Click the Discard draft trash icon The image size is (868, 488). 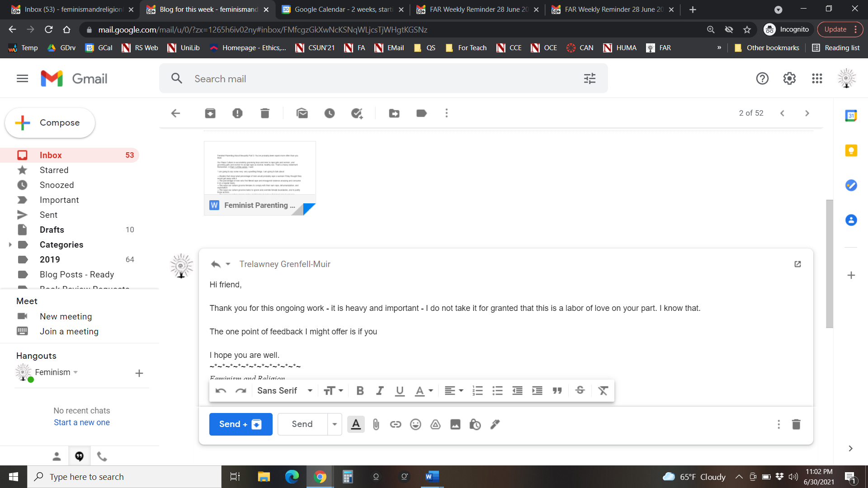[796, 424]
